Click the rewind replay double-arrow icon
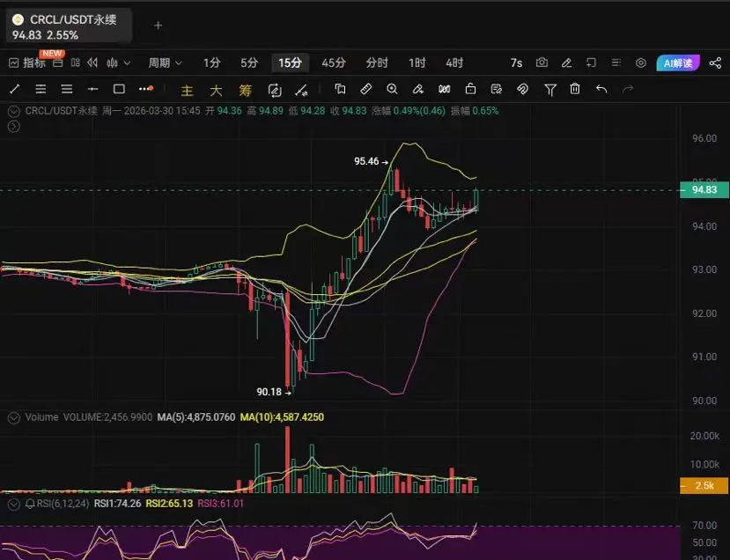The width and height of the screenshot is (730, 560). click(92, 63)
